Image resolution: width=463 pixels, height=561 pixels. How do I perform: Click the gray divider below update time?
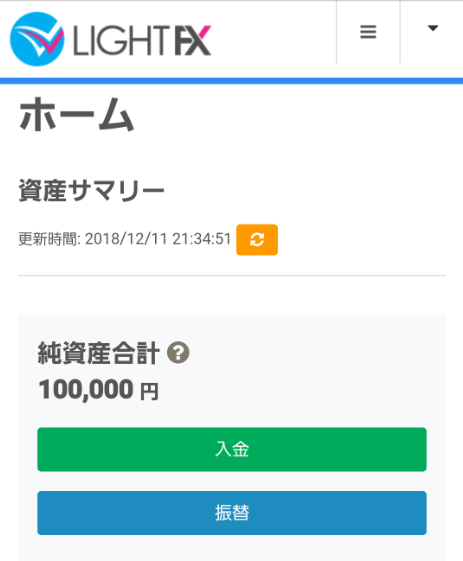tap(232, 275)
